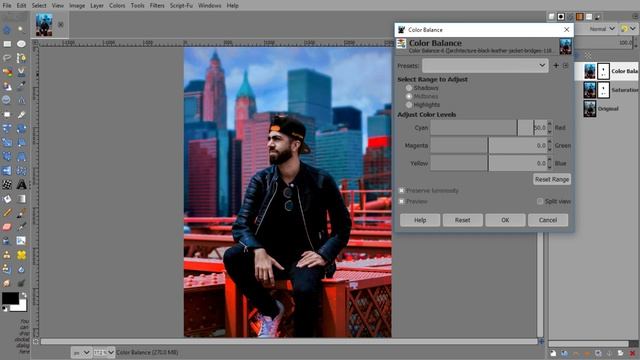Image resolution: width=640 pixels, height=360 pixels.
Task: Select the Gradient tool
Action: [x=21, y=199]
